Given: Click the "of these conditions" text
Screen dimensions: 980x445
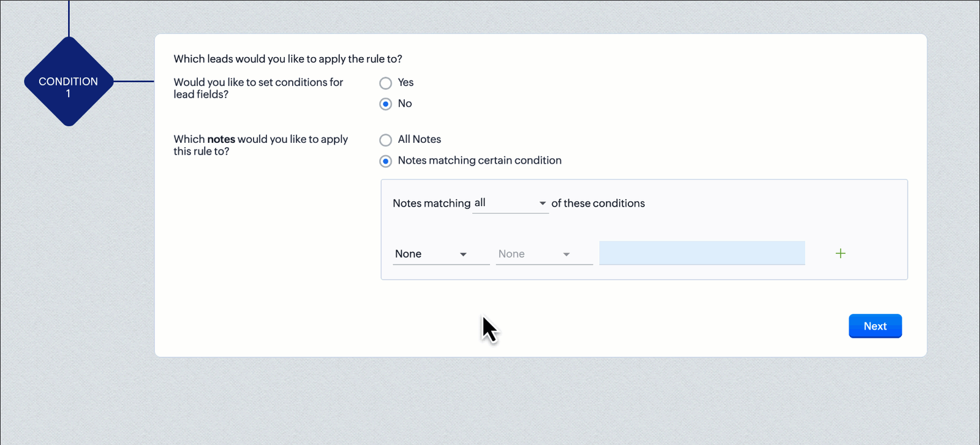Looking at the screenshot, I should click(x=598, y=203).
